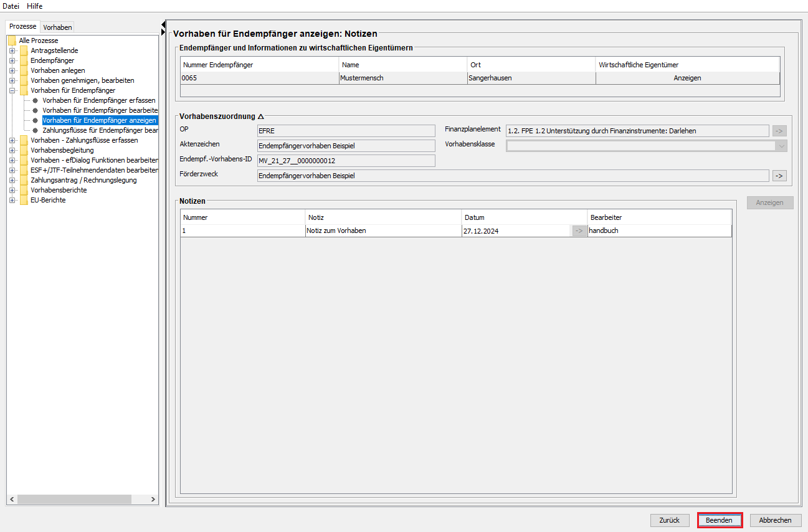This screenshot has height=532, width=808.
Task: Click the Alle Prozesse folder icon
Action: coord(12,40)
